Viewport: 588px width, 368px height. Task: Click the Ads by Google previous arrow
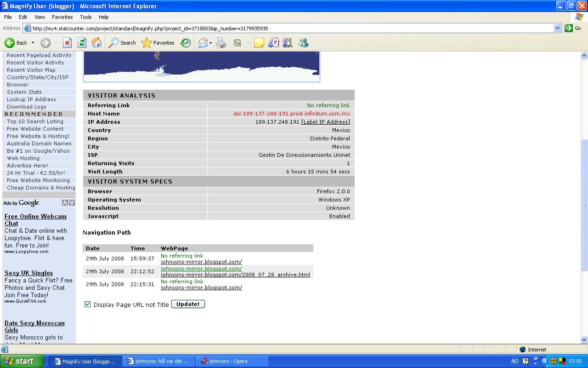click(x=65, y=203)
